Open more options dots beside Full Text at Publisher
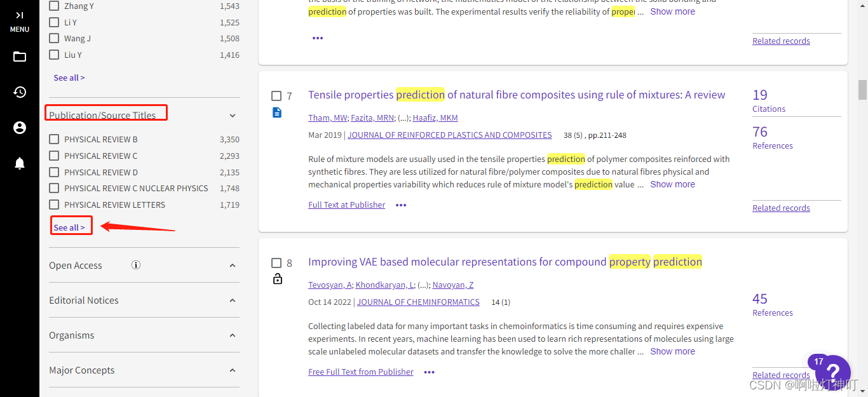 (x=401, y=205)
